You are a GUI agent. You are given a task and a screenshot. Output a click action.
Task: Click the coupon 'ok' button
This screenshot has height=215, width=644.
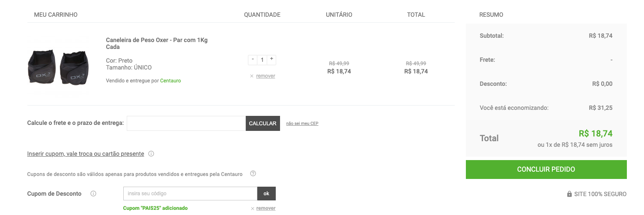pyautogui.click(x=266, y=194)
